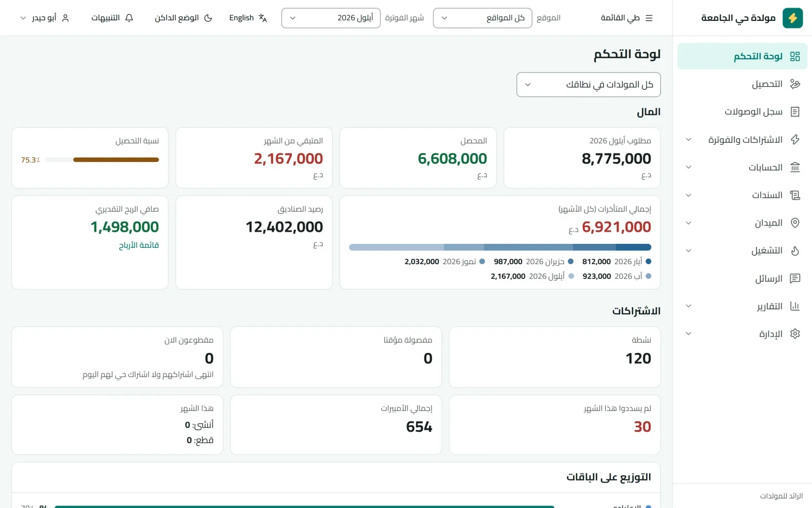Click the لم يسددوا هذا الشهر count 30
Viewport: 812px width, 508px height.
[x=642, y=427]
